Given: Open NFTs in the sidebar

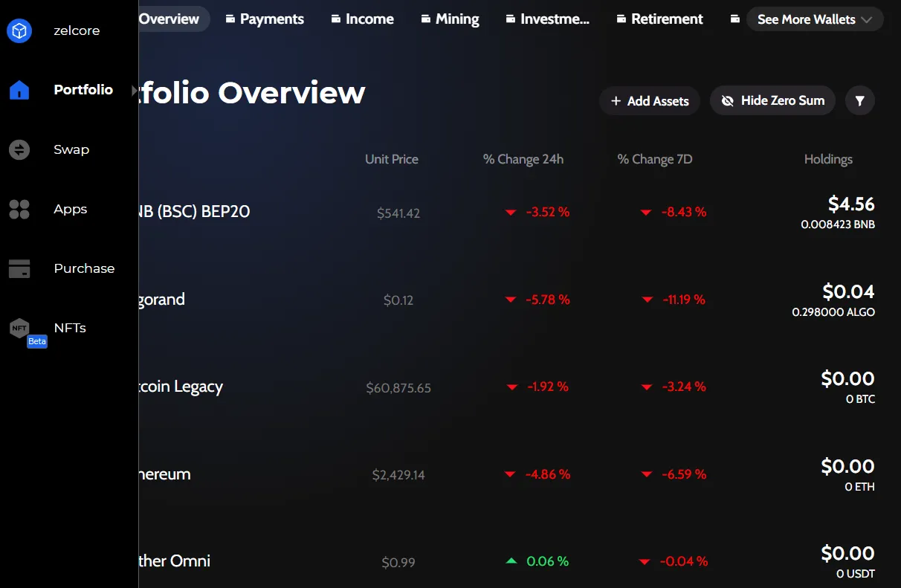Looking at the screenshot, I should pos(70,328).
